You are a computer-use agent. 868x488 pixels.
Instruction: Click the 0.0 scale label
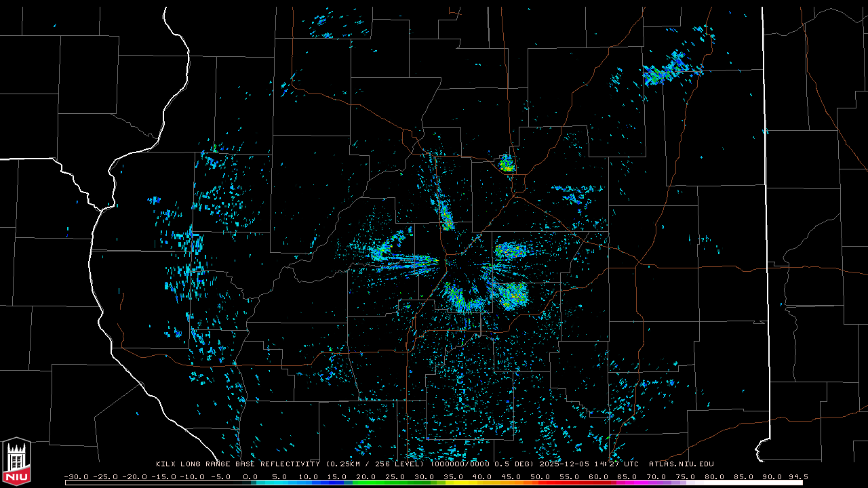click(250, 476)
